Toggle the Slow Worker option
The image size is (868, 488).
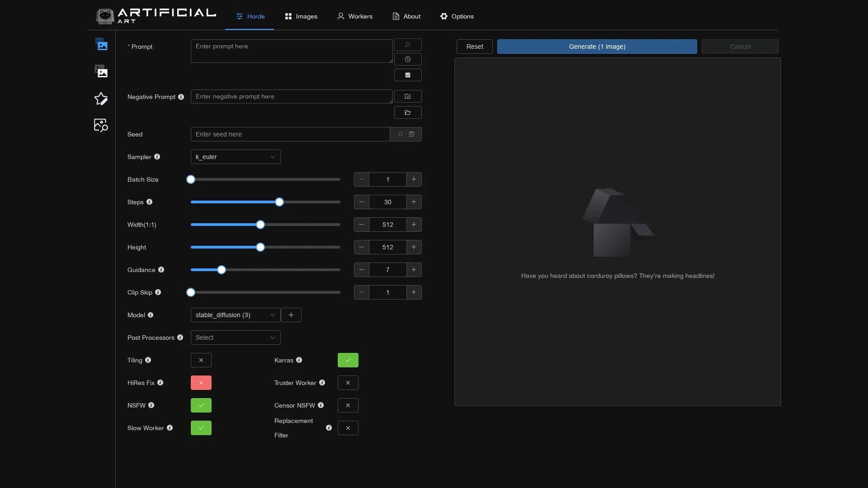201,428
